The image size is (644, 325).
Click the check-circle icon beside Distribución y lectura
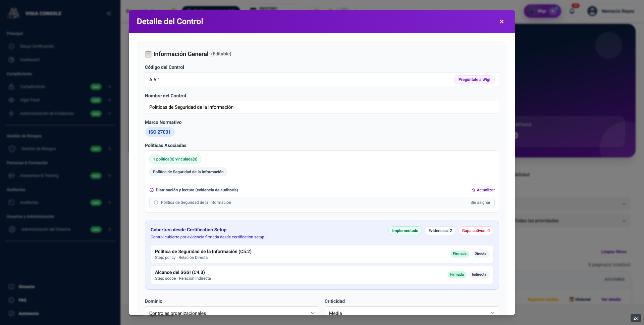point(152,190)
